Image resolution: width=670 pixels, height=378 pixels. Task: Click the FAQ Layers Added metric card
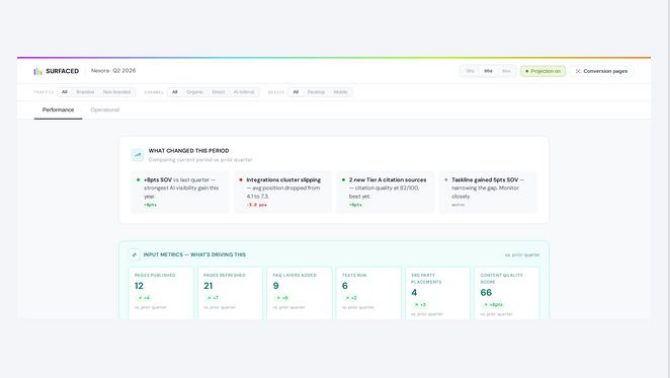pos(300,293)
